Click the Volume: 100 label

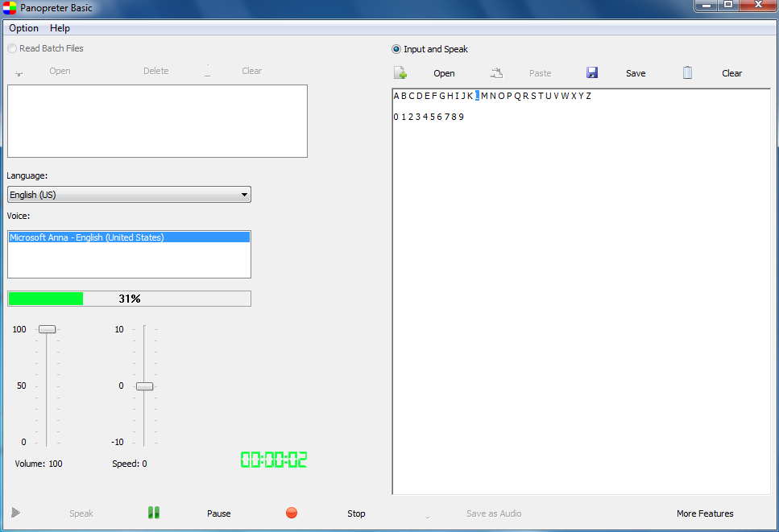click(39, 464)
